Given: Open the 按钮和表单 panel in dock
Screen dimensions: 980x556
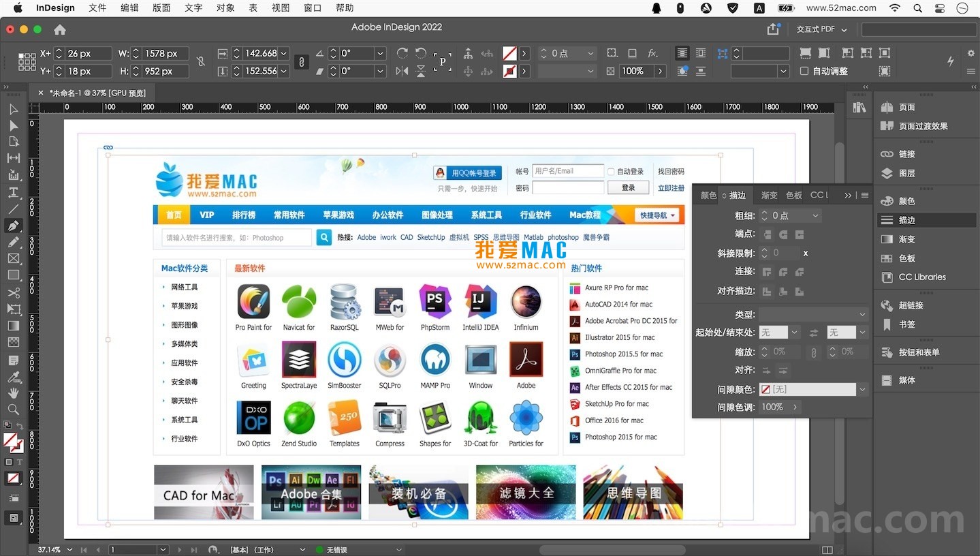Looking at the screenshot, I should pyautogui.click(x=919, y=352).
